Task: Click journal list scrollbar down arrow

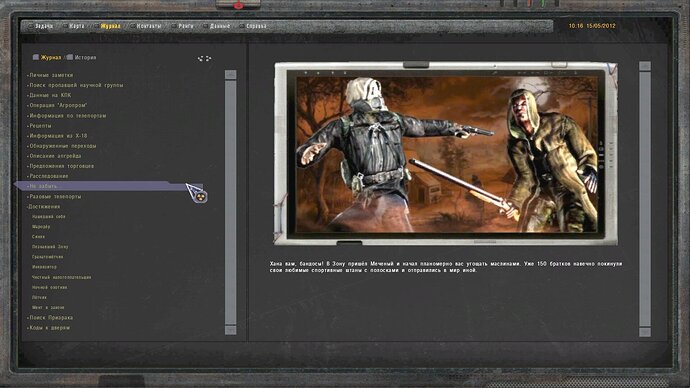Action: [x=231, y=330]
